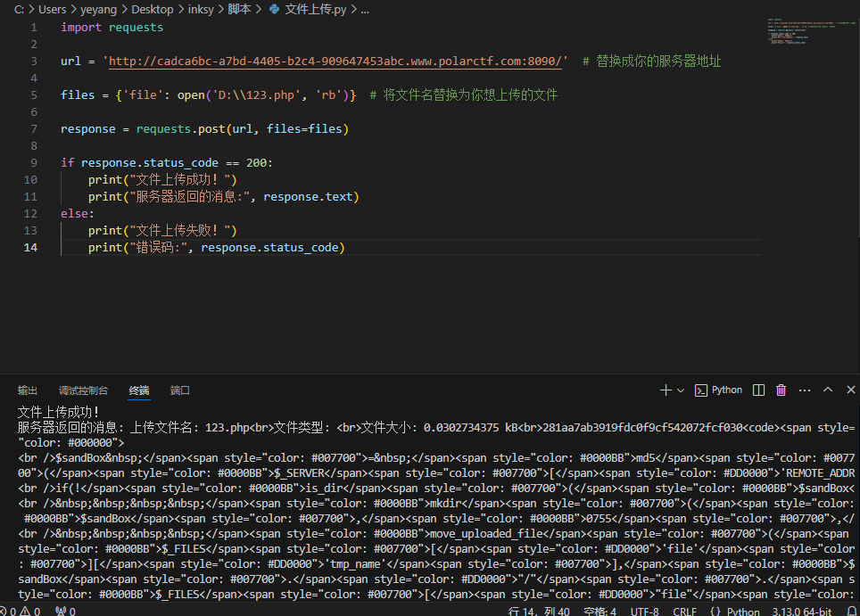Click line number 5 in gutter
The image size is (860, 616).
pos(34,94)
